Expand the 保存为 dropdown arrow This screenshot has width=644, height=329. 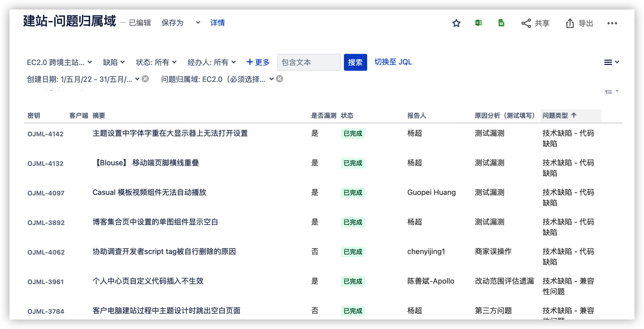[198, 23]
